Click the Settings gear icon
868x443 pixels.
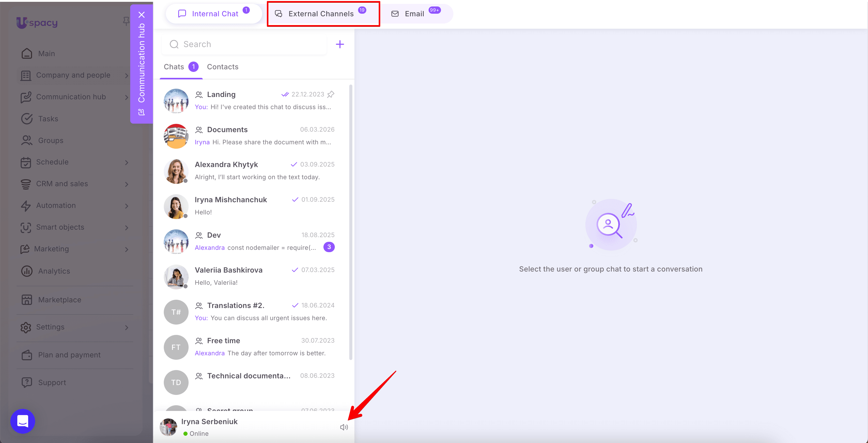click(x=26, y=327)
